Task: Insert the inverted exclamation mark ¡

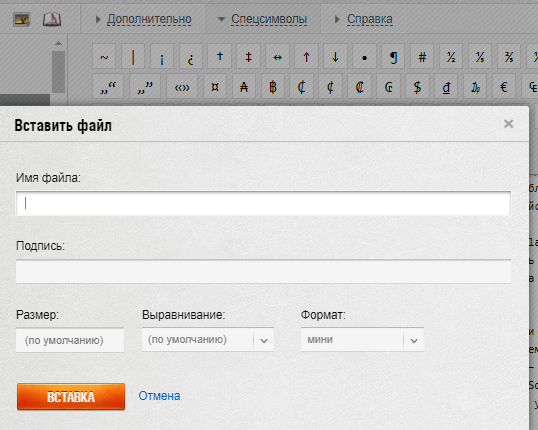Action: (x=162, y=57)
